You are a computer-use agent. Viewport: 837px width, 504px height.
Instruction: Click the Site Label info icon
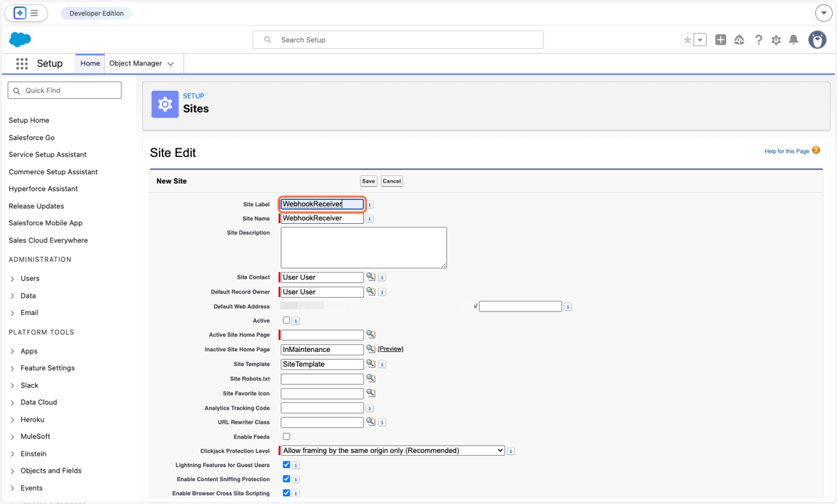370,204
